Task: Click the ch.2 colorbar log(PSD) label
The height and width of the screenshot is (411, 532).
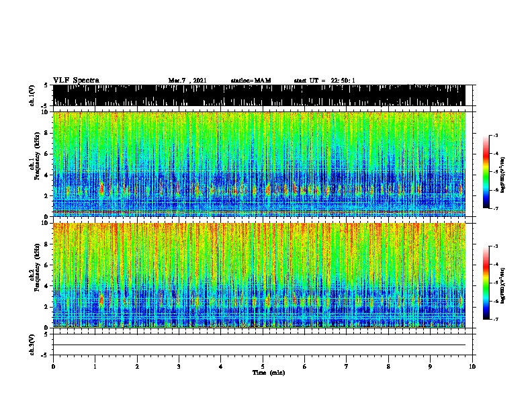Action: click(x=502, y=286)
